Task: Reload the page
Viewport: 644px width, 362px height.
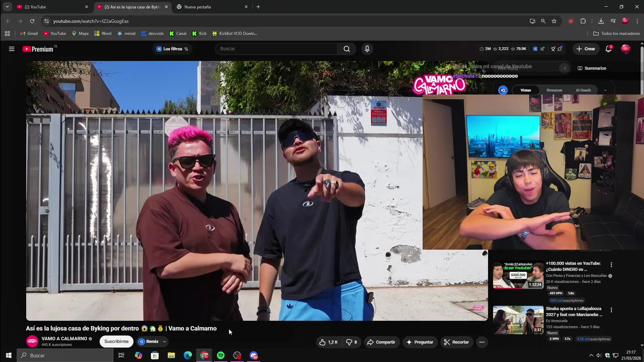Action: pyautogui.click(x=32, y=21)
